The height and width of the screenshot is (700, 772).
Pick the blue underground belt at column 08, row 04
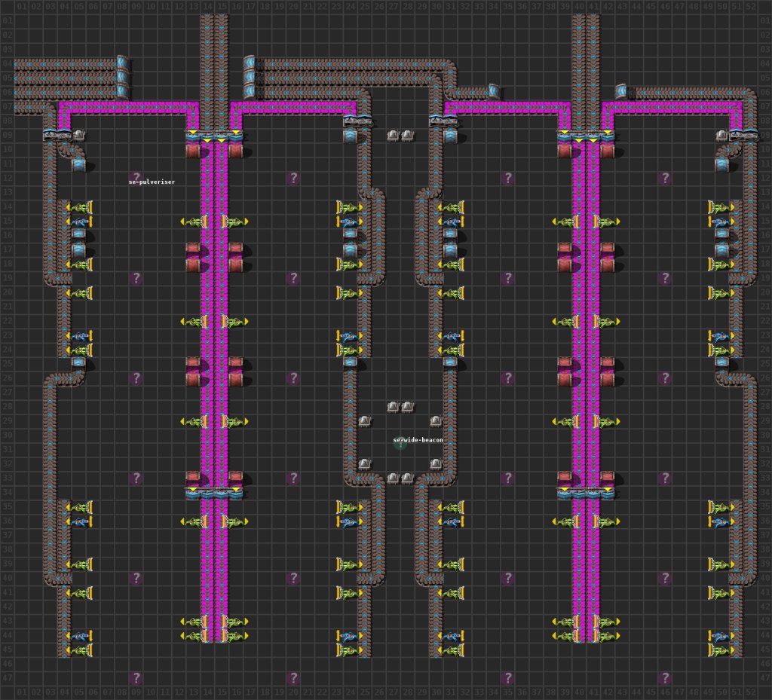click(x=122, y=63)
